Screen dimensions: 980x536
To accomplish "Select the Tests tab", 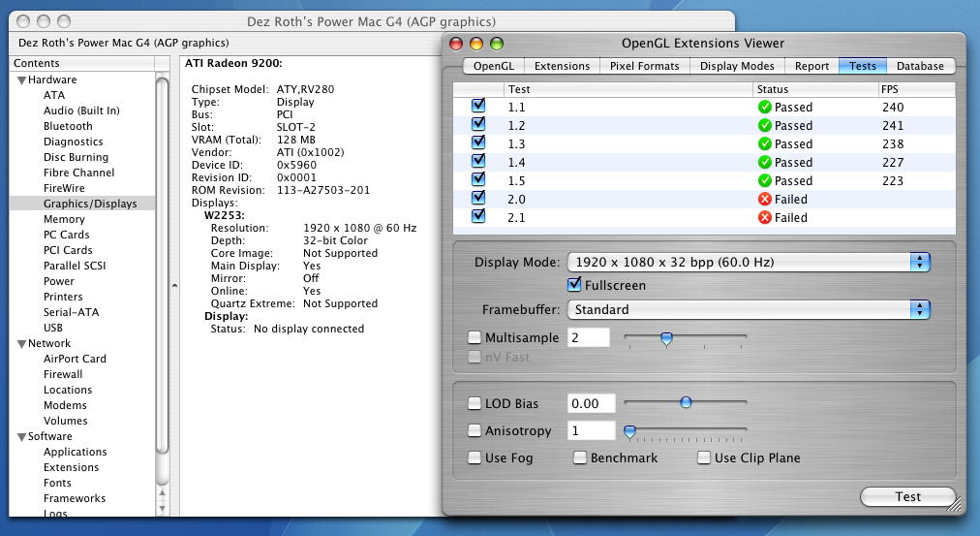I will (x=863, y=66).
